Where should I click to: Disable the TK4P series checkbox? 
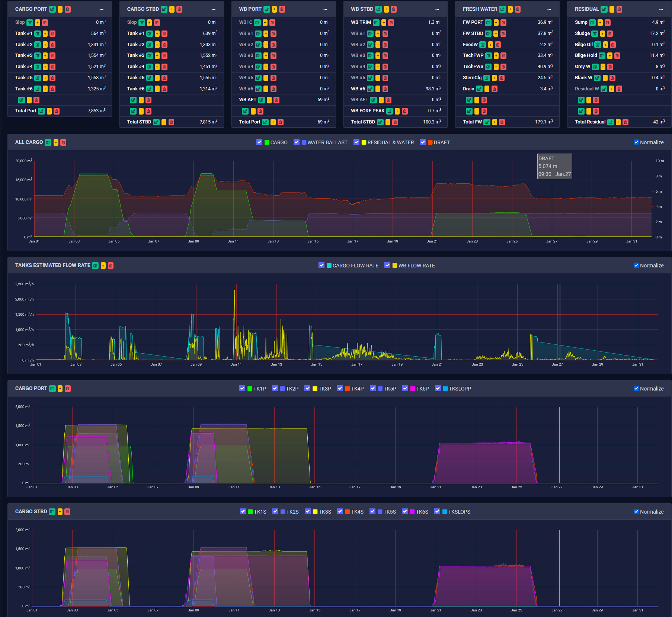pyautogui.click(x=340, y=388)
